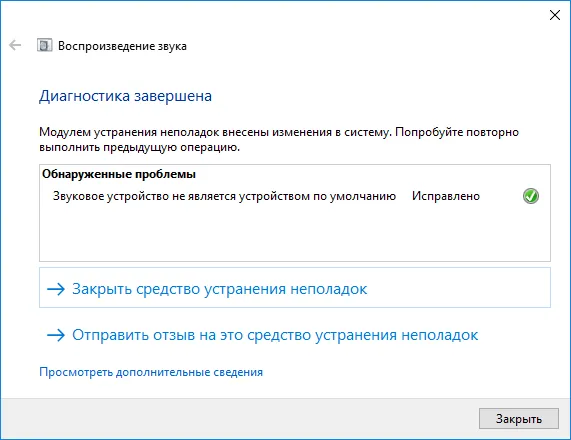Click the 'Закрыть' button at the bottom

pyautogui.click(x=519, y=419)
